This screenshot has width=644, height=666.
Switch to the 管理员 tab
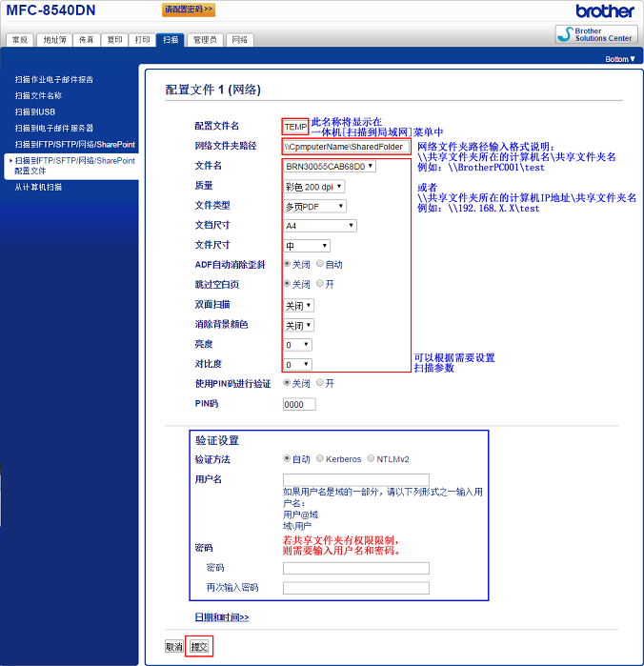coord(205,40)
